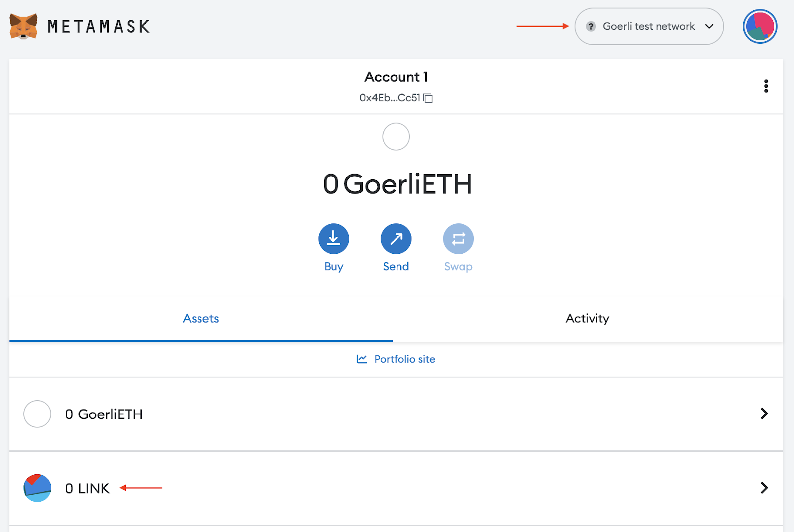
Task: Click the disabled Swap icon
Action: pyautogui.click(x=458, y=238)
